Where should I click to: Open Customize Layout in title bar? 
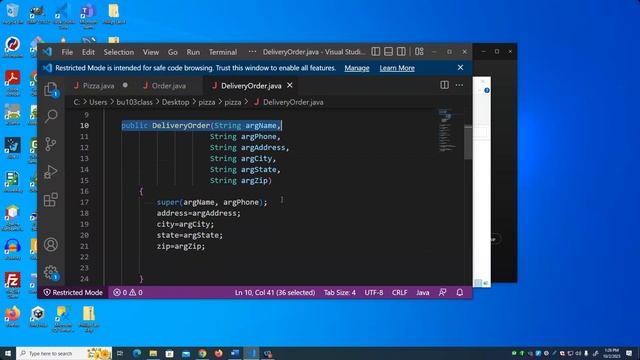419,51
